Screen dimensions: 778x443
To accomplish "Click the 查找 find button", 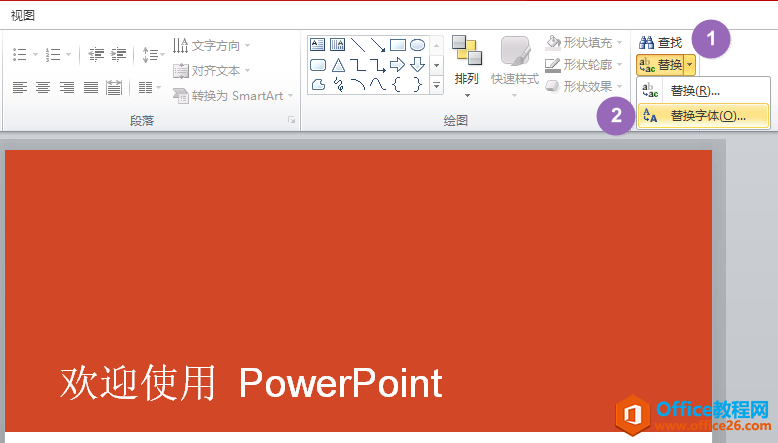I will click(660, 43).
